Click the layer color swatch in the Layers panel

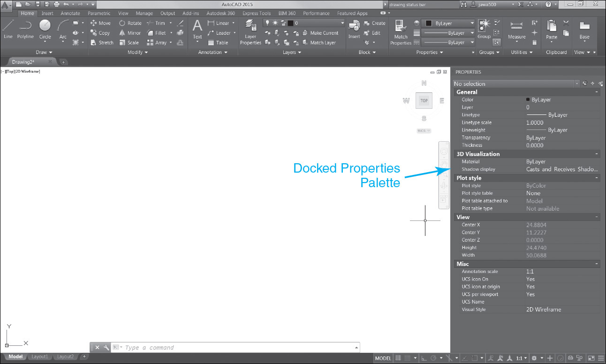[x=290, y=23]
